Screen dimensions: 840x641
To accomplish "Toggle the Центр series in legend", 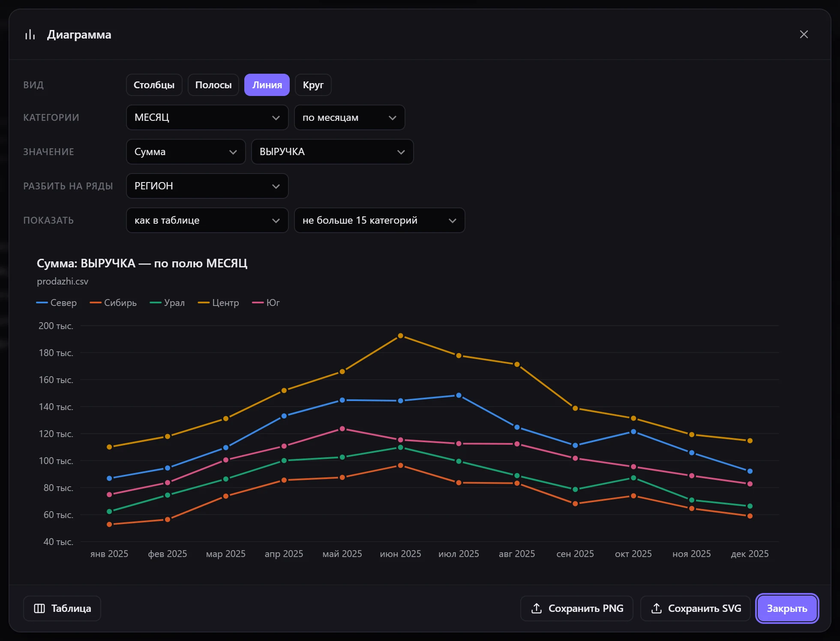I will pyautogui.click(x=218, y=303).
